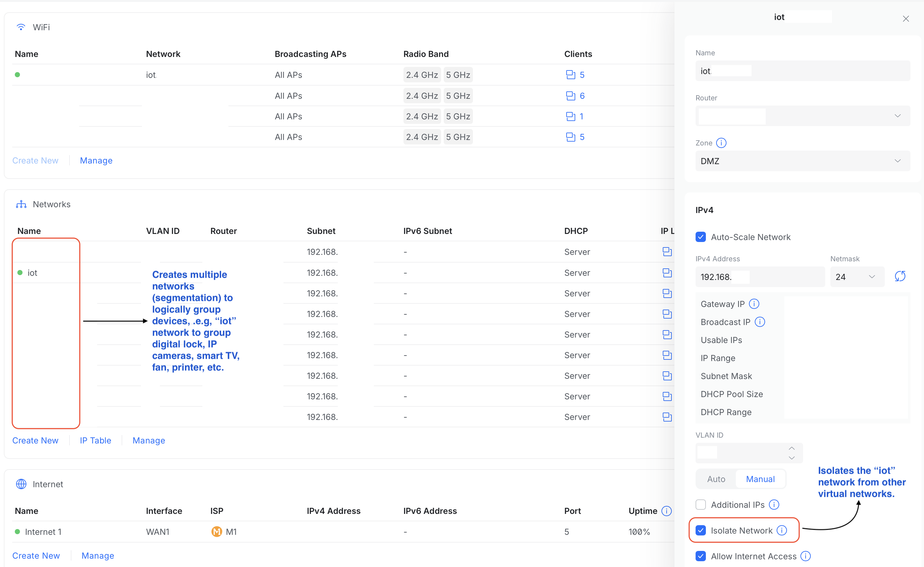Image resolution: width=924 pixels, height=567 pixels.
Task: Select the Manual tab
Action: point(760,479)
